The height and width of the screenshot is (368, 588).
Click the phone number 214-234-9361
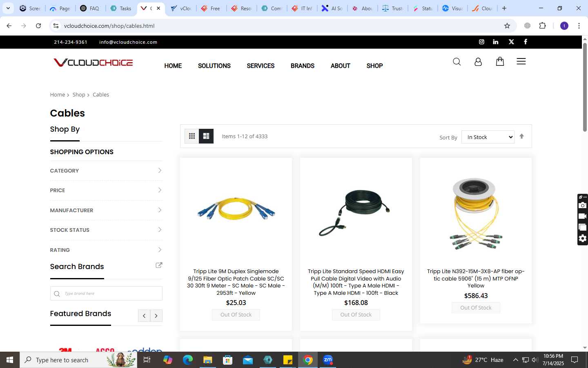click(71, 42)
